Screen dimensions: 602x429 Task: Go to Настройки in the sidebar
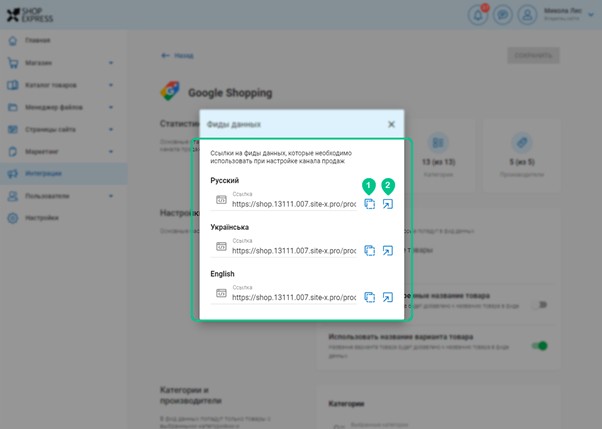42,217
